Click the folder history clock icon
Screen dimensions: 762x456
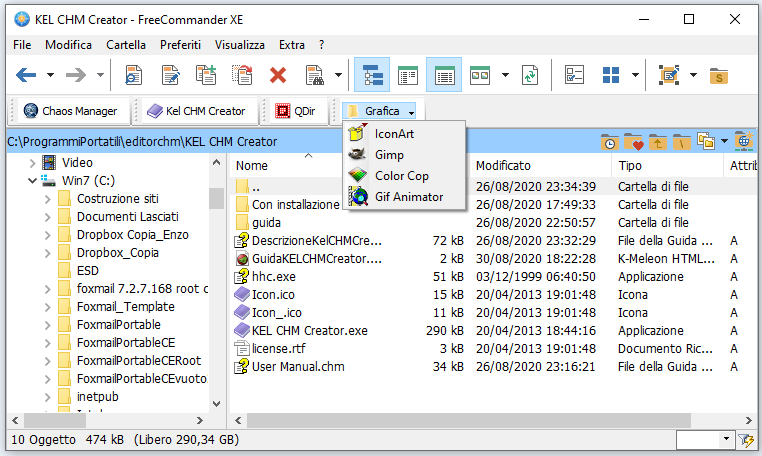pyautogui.click(x=609, y=142)
